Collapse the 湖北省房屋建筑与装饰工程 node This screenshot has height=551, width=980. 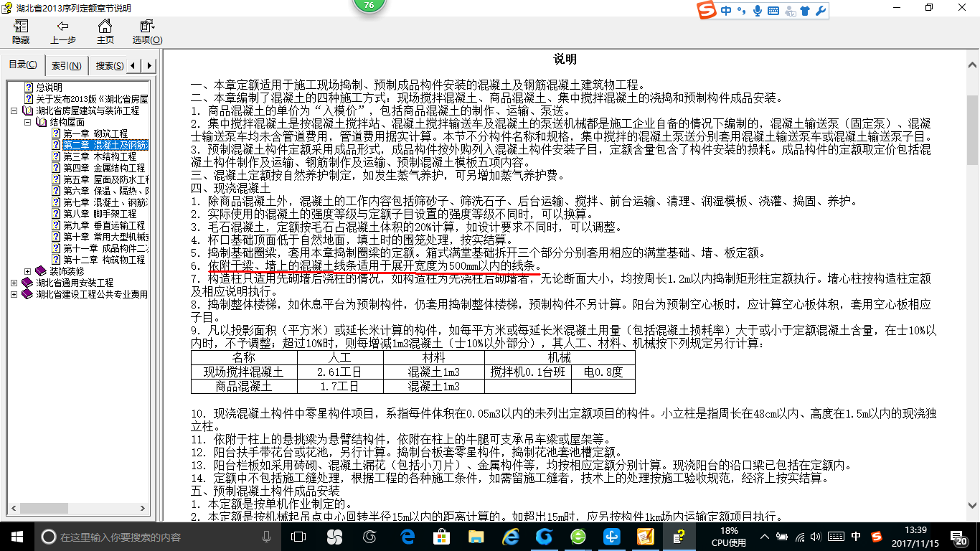(15, 110)
